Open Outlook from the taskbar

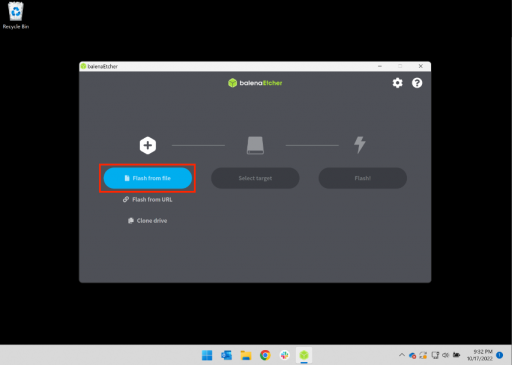point(227,355)
